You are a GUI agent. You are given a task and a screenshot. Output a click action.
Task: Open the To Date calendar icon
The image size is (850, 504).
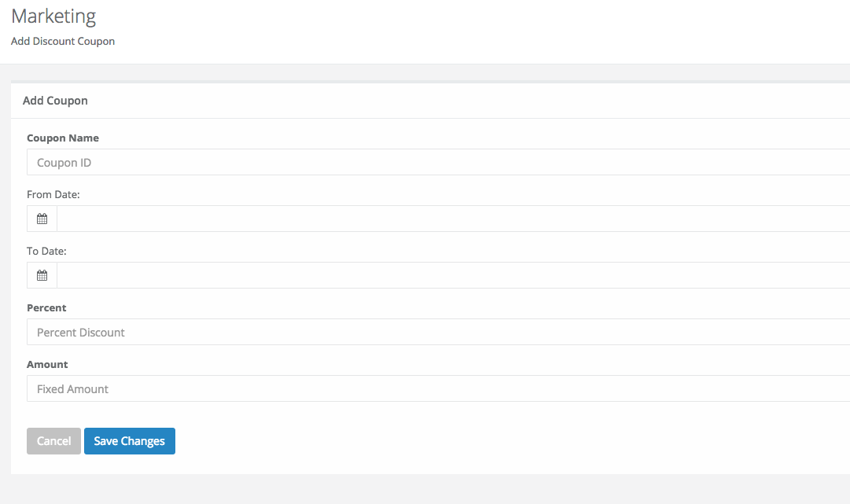click(42, 275)
